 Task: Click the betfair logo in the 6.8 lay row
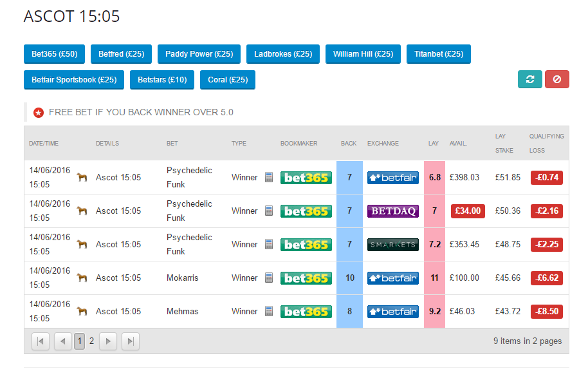tap(392, 177)
